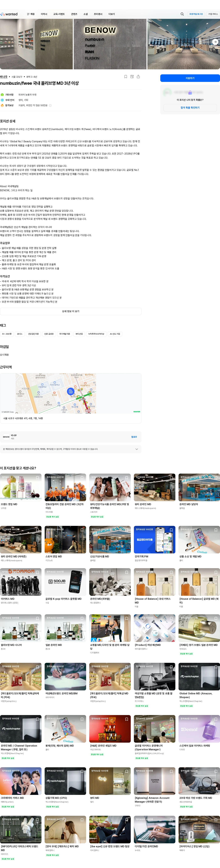This screenshot has width=220, height=868.
Task: Open the [아이디어스] 영업 MD (신입) job card
Action: coord(199,834)
